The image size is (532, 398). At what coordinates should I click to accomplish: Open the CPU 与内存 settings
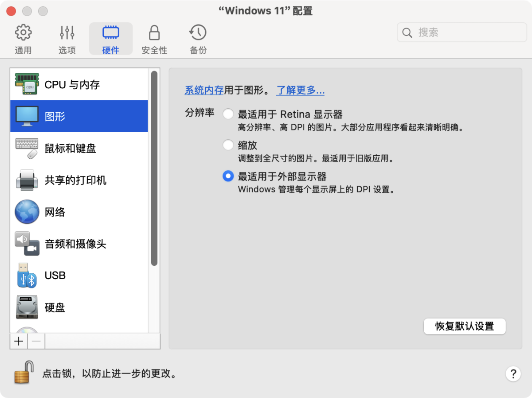(72, 85)
